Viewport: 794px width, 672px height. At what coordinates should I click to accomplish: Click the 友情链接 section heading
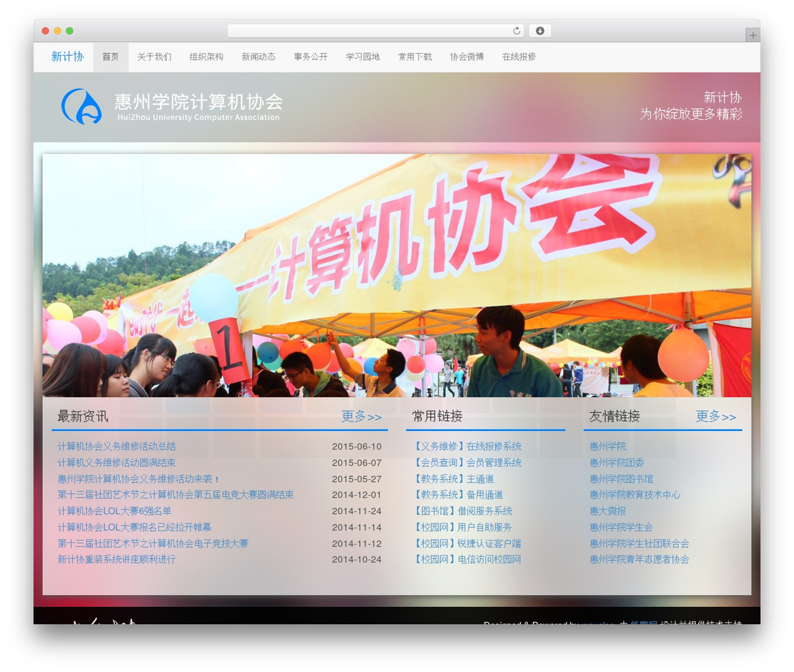[x=615, y=417]
